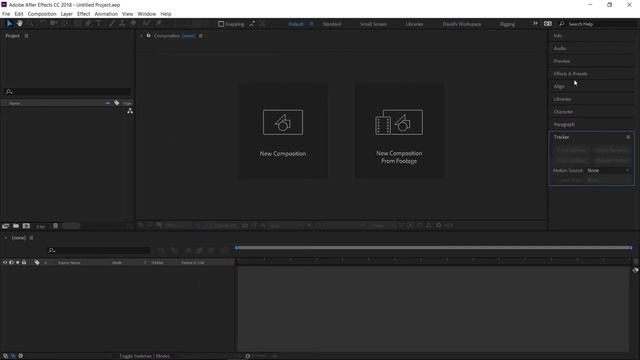The width and height of the screenshot is (640, 360).
Task: Delete selected project items with trash icon
Action: 56,226
